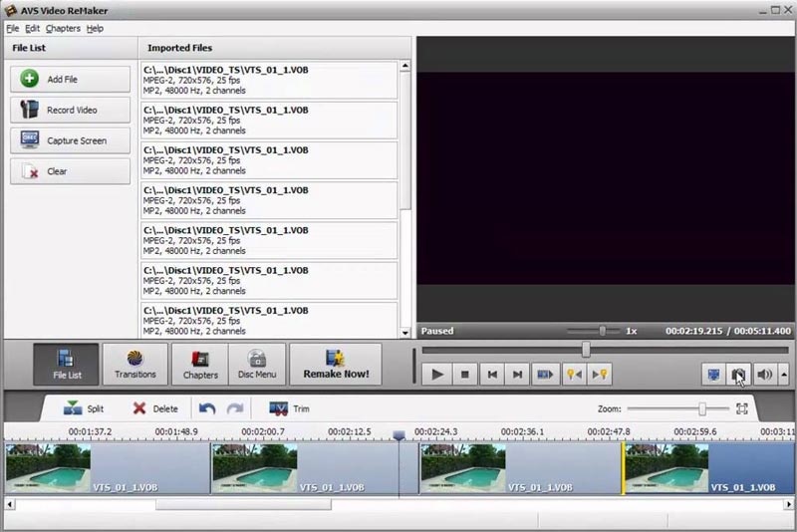Open the Capture Screen tool
The width and height of the screenshot is (797, 532).
[x=70, y=140]
